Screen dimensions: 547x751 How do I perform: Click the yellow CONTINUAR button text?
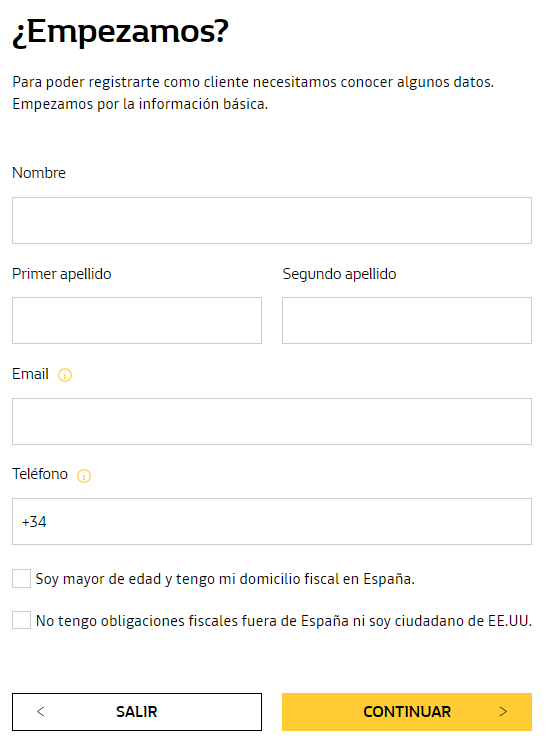407,712
